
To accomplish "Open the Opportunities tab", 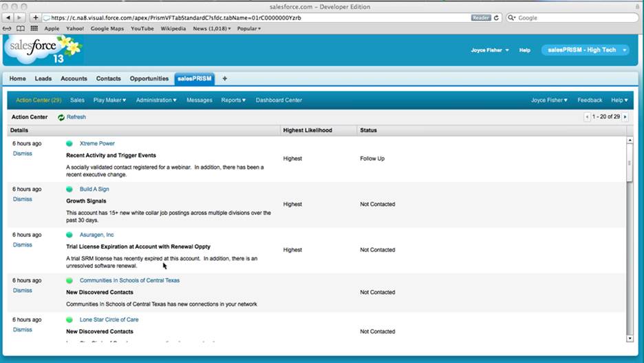I will (x=149, y=79).
